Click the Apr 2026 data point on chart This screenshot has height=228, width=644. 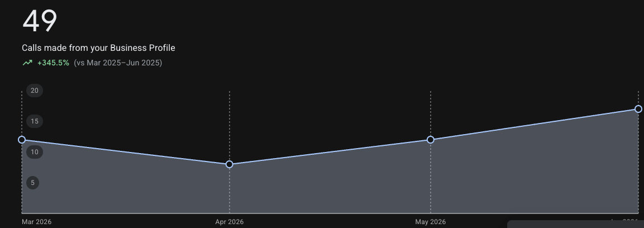(230, 164)
